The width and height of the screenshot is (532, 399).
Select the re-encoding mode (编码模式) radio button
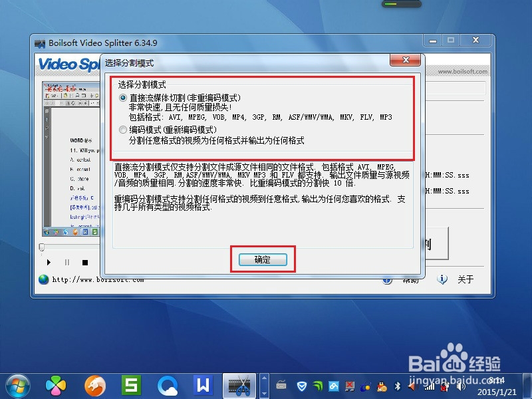[x=123, y=130]
